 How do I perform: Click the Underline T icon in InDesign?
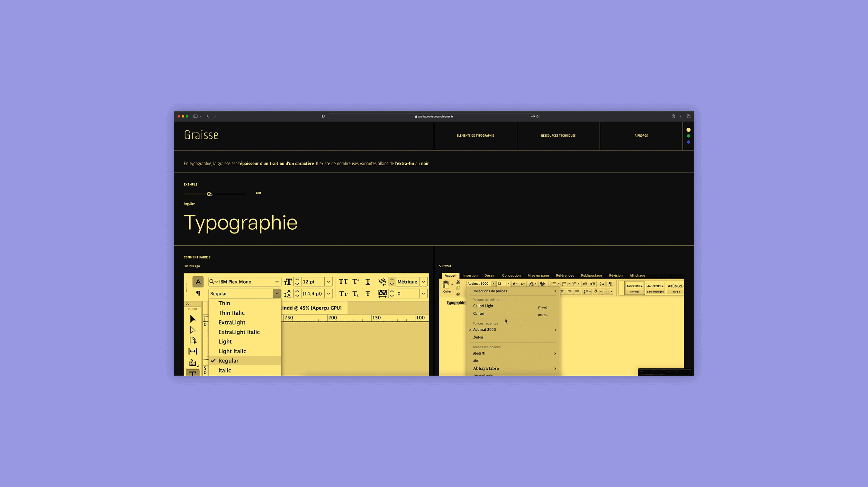[x=368, y=281]
